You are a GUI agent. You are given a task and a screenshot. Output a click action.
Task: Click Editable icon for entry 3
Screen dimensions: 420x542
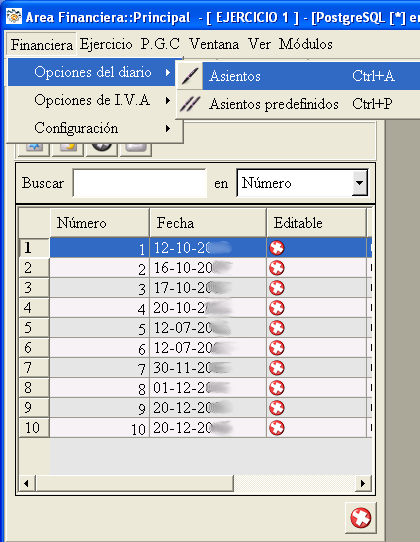click(277, 288)
